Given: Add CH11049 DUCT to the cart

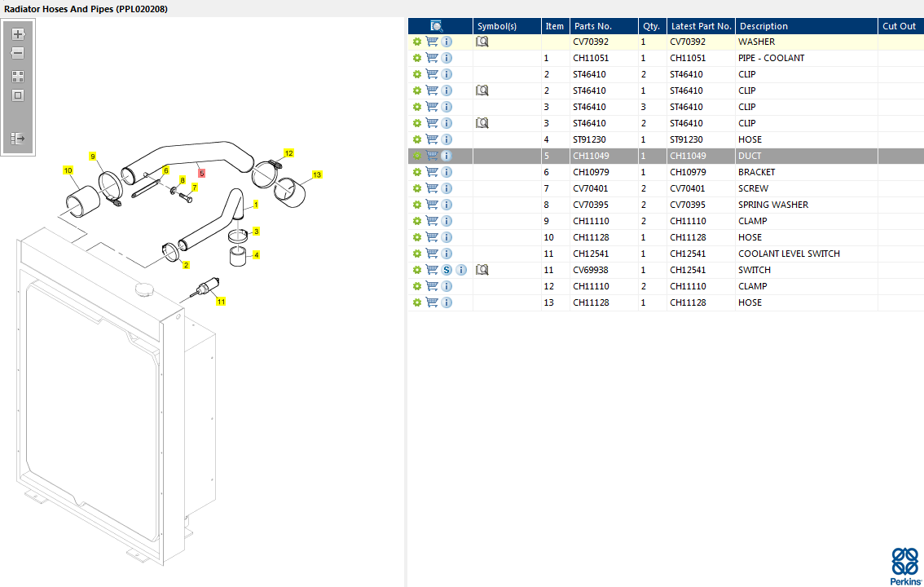Looking at the screenshot, I should (x=432, y=156).
